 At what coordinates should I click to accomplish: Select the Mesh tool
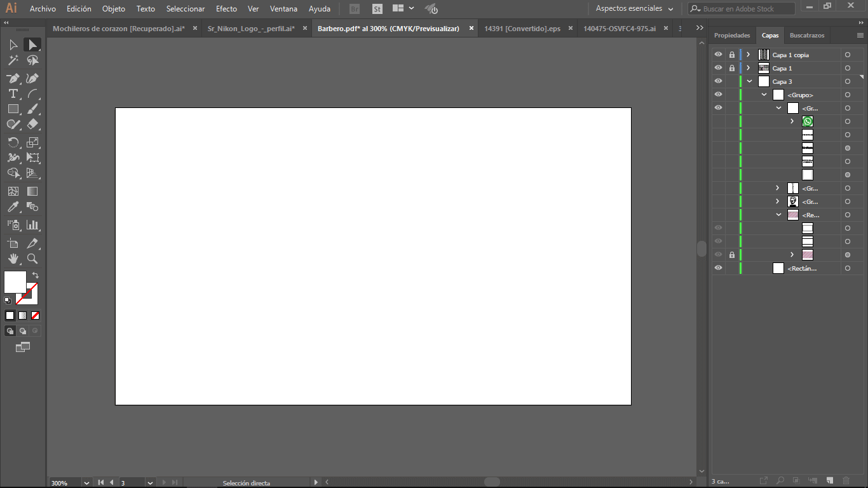point(13,191)
